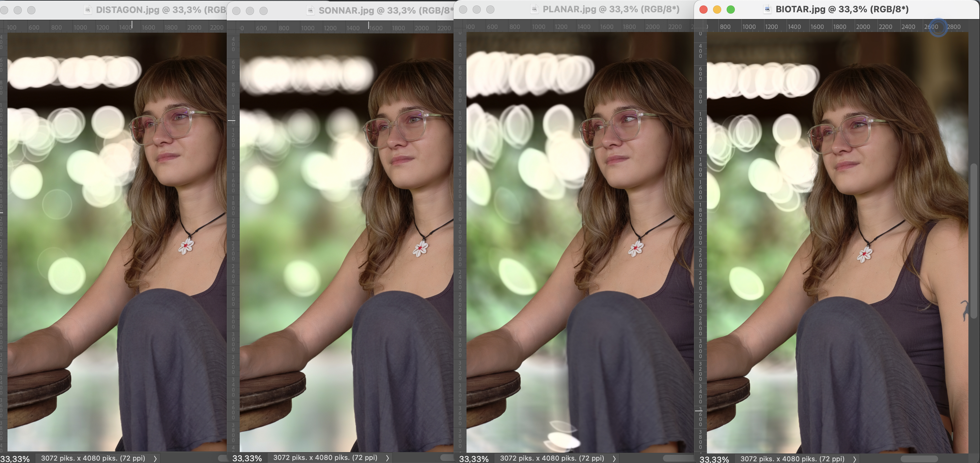Click document dimensions info in DISTAGON status bar
The height and width of the screenshot is (463, 980).
pyautogui.click(x=93, y=458)
